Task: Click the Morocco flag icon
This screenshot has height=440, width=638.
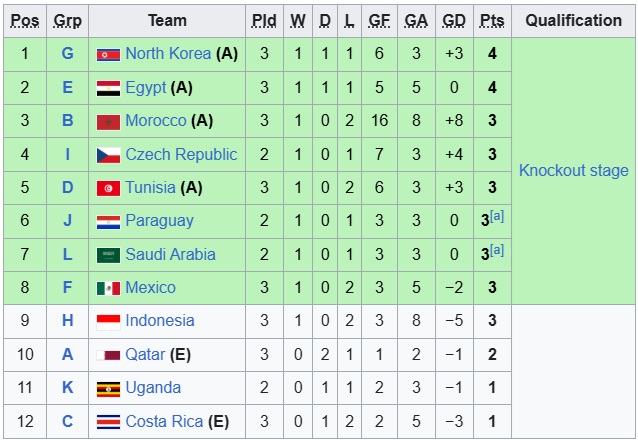Action: (108, 121)
